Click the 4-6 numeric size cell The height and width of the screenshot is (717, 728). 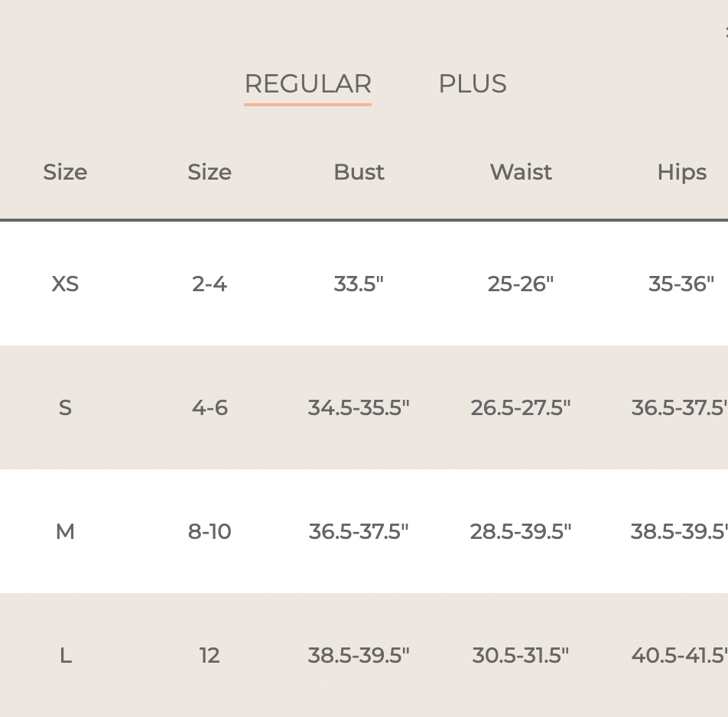pyautogui.click(x=210, y=408)
